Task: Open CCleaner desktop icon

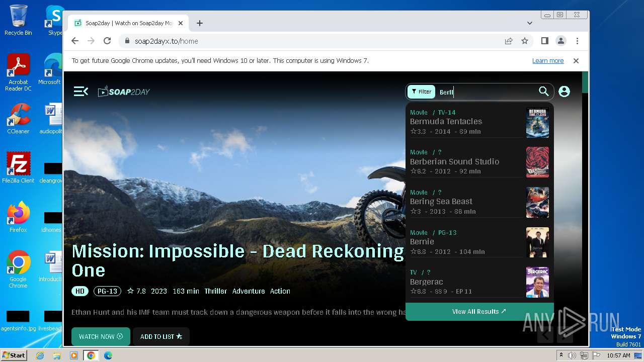Action: 18,119
